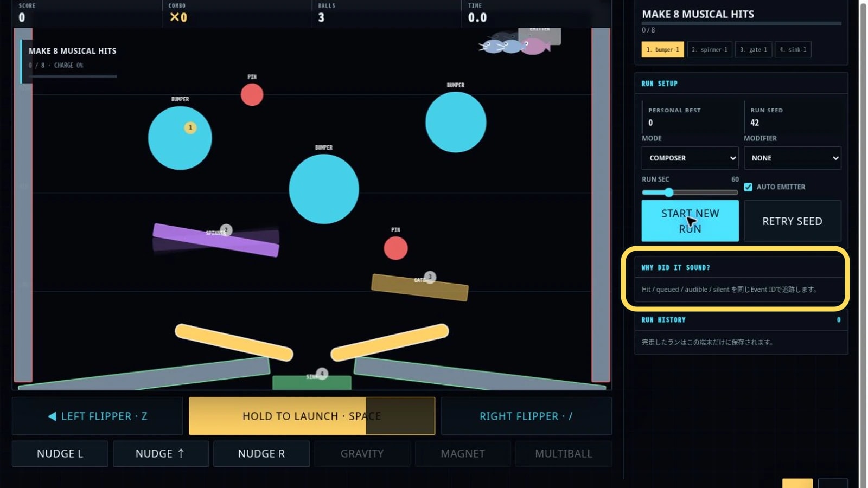Select the 2. spinner-1 step tab
This screenshot has width=868, height=488.
(x=710, y=49)
